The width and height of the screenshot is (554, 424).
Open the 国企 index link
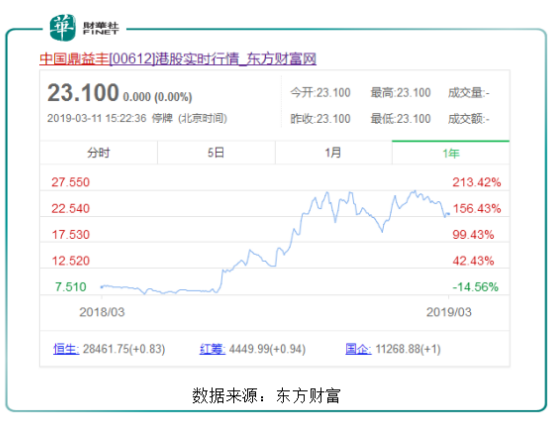358,349
